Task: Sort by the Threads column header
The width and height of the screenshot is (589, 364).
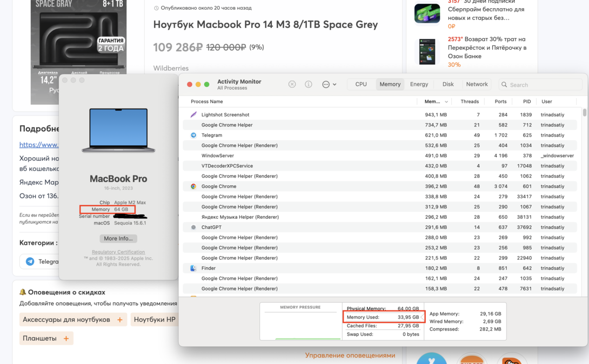Action: coord(470,102)
